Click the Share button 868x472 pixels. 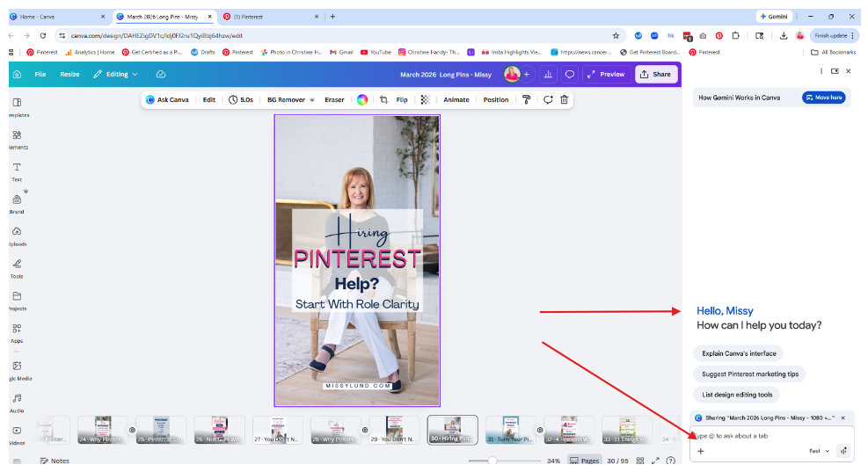[656, 75]
